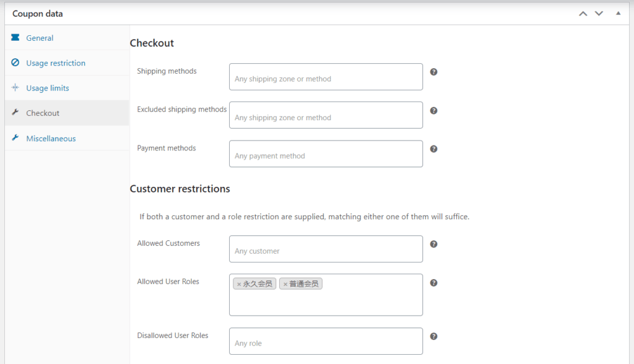Select the Checkout tab
634x364 pixels.
(43, 113)
